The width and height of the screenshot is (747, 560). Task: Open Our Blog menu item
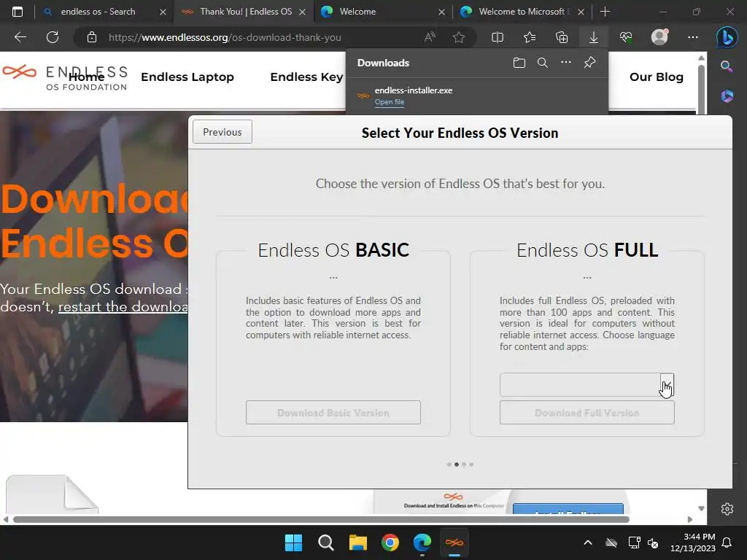(x=656, y=77)
